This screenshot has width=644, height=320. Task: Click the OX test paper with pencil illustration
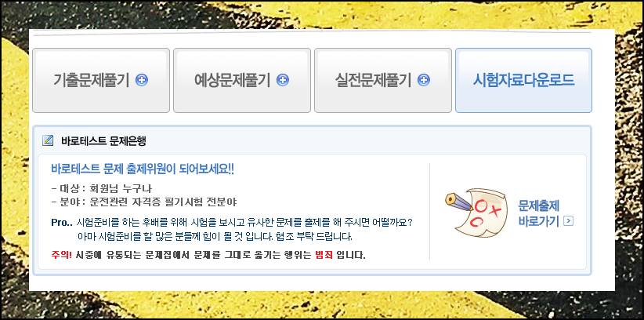[476, 212]
